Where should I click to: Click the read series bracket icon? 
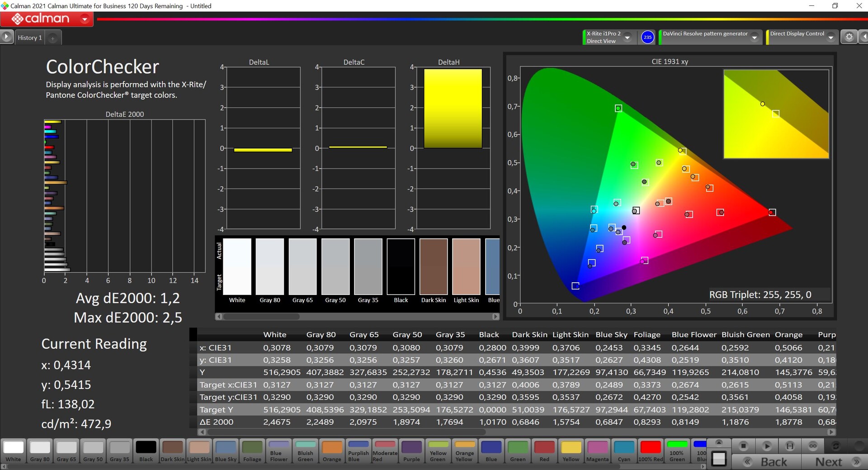[790, 446]
